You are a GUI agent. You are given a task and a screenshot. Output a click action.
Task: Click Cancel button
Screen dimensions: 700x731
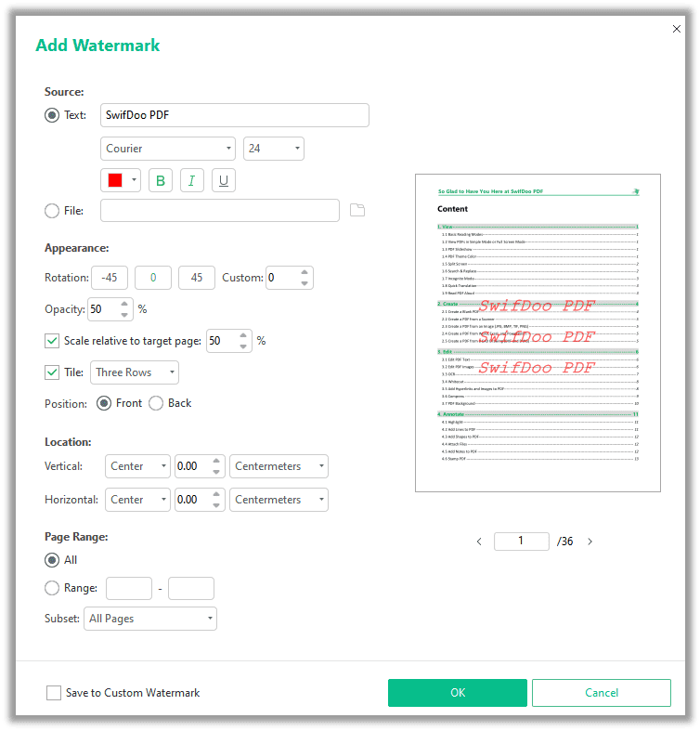(602, 693)
